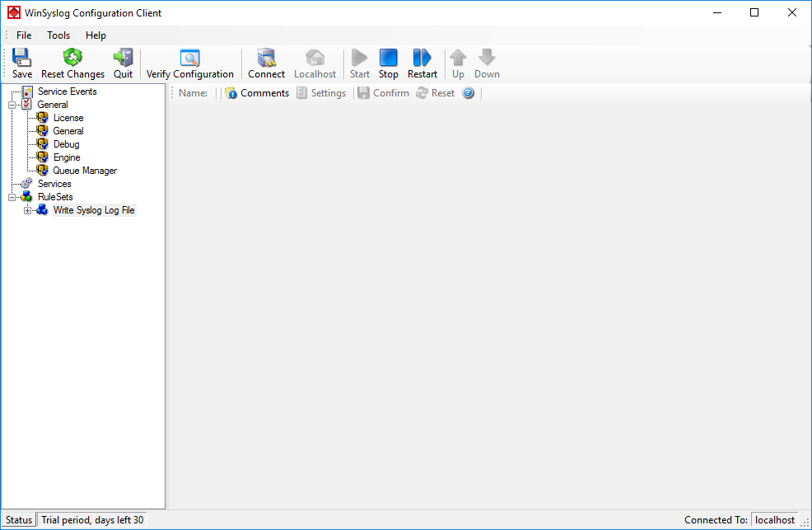The width and height of the screenshot is (812, 530).
Task: Click the Reset Changes toolbar icon
Action: click(x=72, y=63)
